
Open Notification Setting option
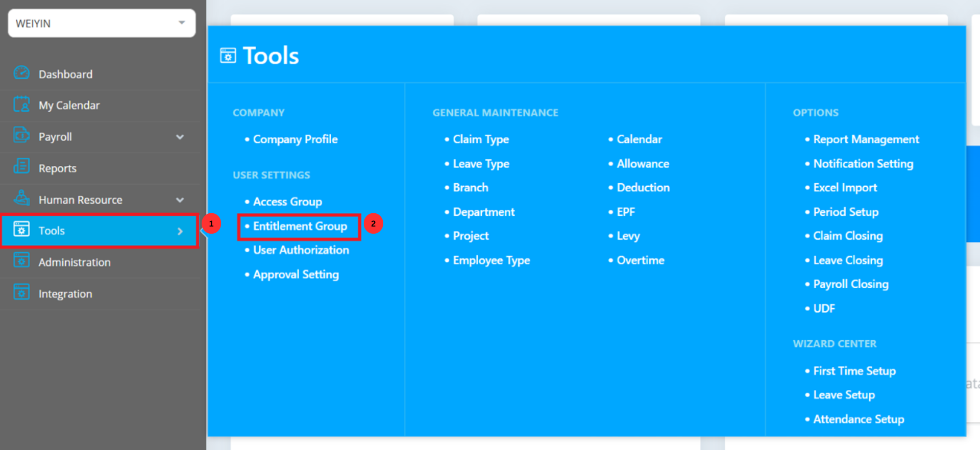[863, 164]
